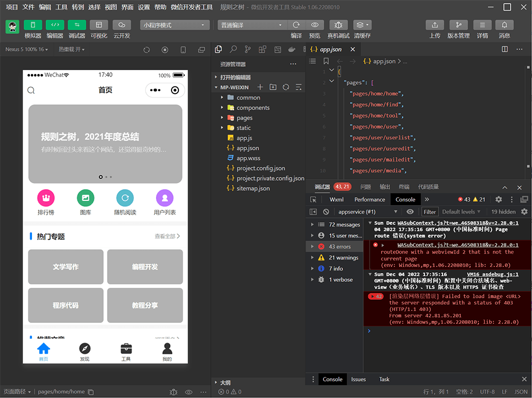Switch to the Wxml tab
This screenshot has width=532, height=398.
point(337,199)
